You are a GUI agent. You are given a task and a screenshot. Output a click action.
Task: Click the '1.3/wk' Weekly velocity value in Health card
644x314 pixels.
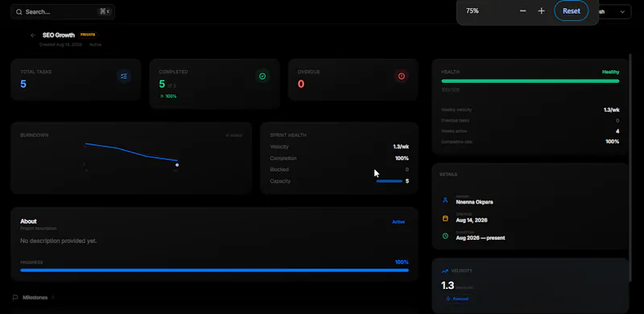[612, 109]
